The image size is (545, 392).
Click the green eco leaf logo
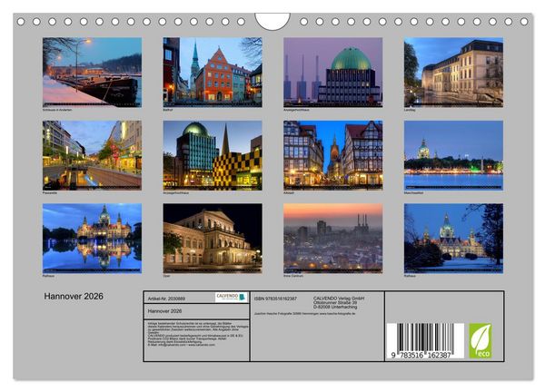(481, 341)
